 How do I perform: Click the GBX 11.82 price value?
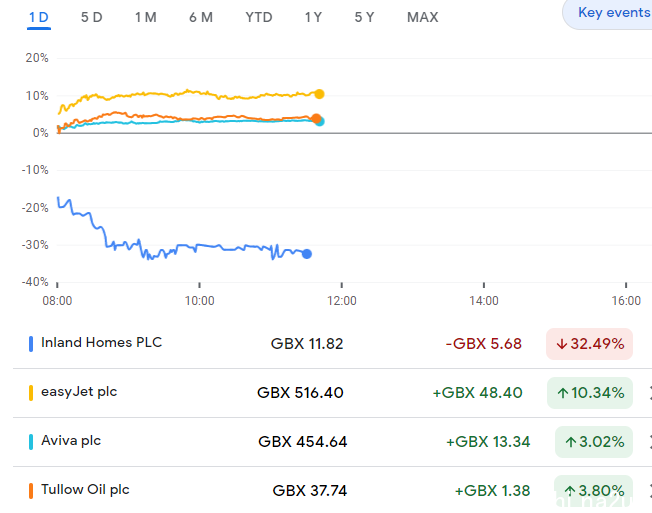pos(307,344)
